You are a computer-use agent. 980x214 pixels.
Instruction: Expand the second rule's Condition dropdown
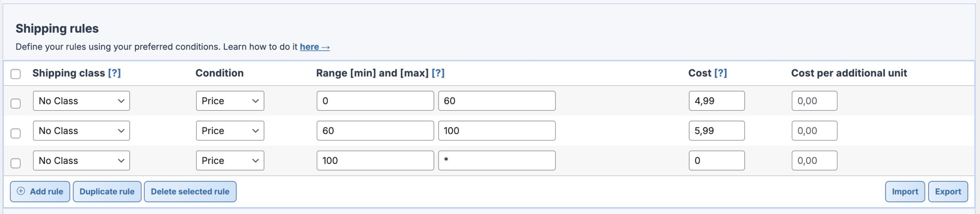pos(230,131)
